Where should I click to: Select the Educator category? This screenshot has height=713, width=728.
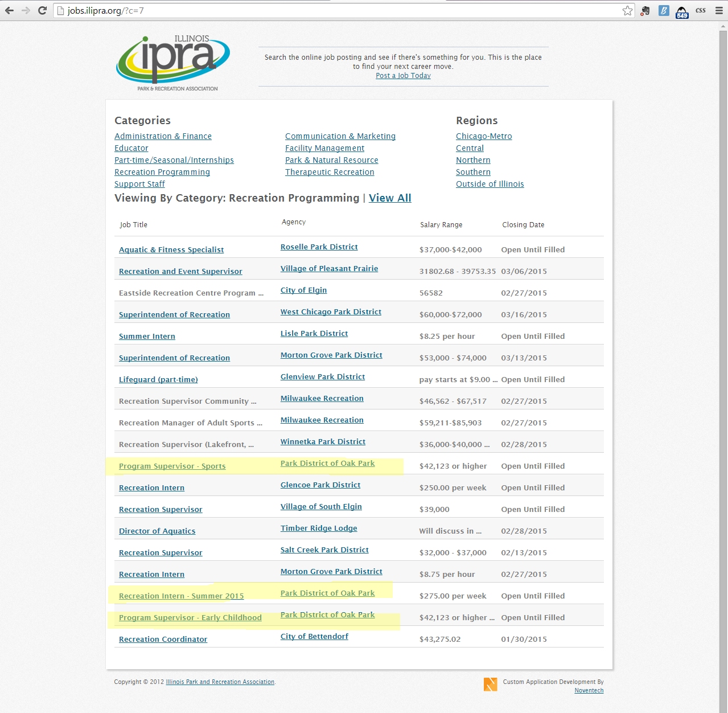tap(131, 148)
